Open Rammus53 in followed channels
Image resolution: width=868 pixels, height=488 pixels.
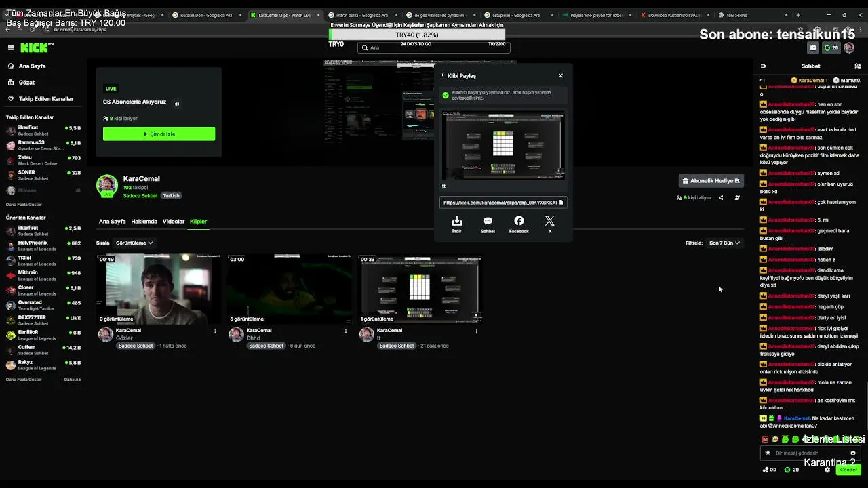pos(42,145)
